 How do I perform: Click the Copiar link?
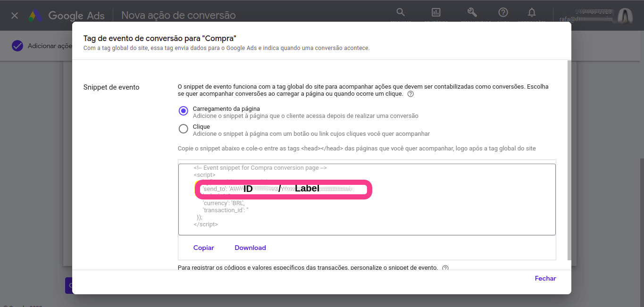click(204, 248)
